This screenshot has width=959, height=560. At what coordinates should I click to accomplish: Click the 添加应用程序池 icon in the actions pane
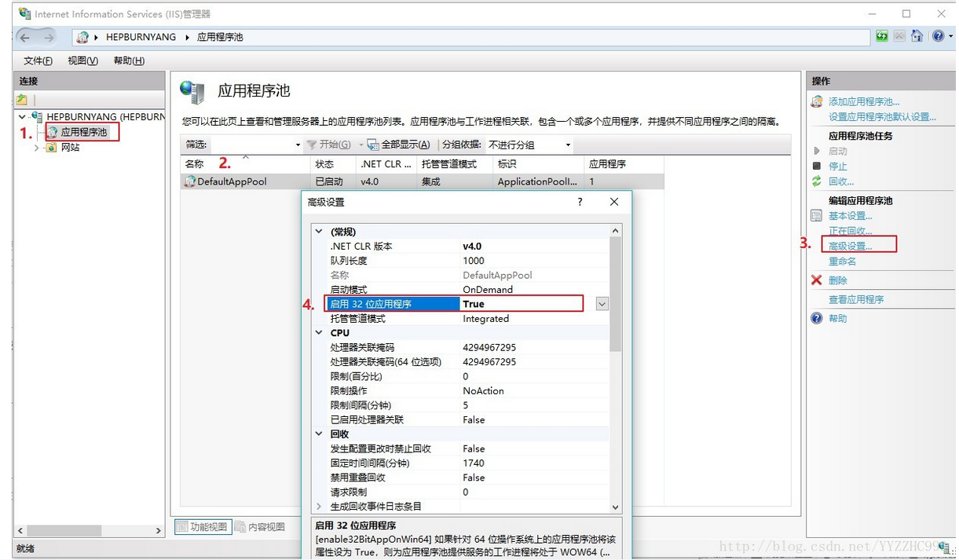(x=817, y=102)
